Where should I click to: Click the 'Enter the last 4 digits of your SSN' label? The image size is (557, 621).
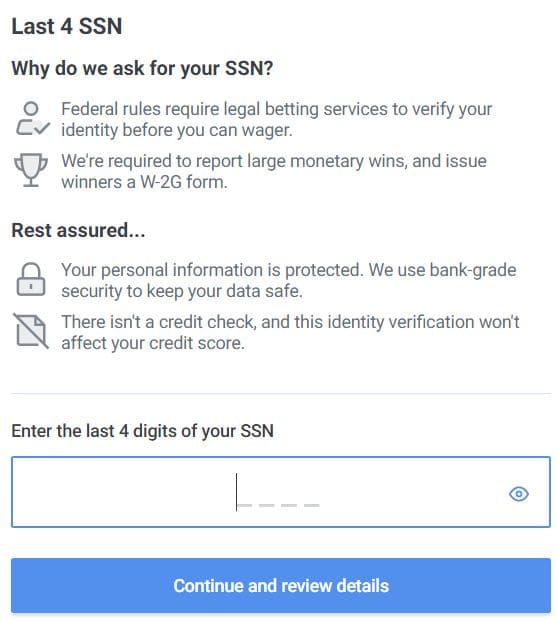(x=143, y=431)
